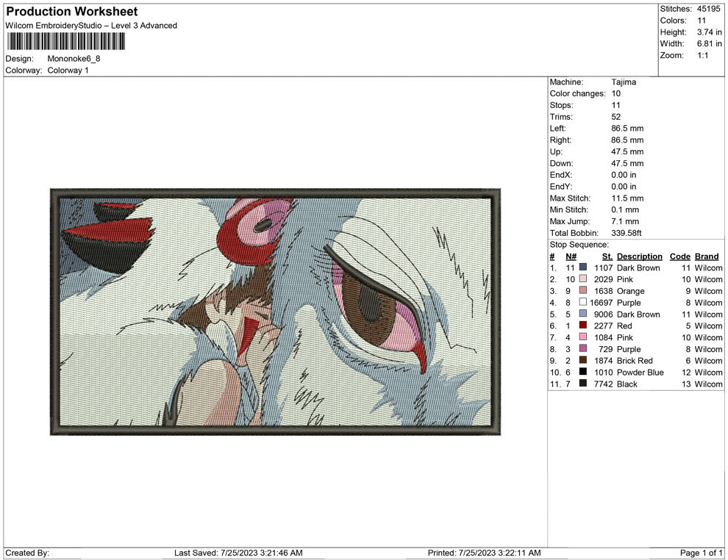Screen dimensions: 728x560
Task: Click the St. column header
Action: 607,256
